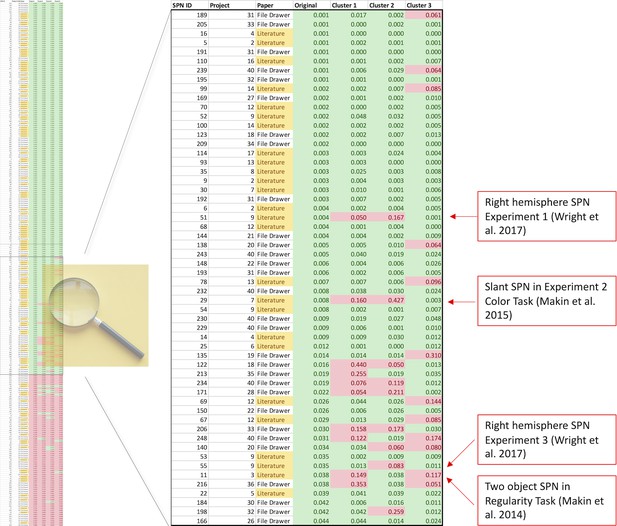The width and height of the screenshot is (617, 526).
Task: Select the Original column header
Action: tap(306, 6)
